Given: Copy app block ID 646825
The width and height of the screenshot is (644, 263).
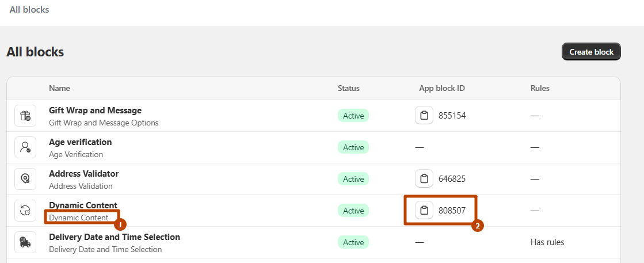Looking at the screenshot, I should [x=424, y=179].
